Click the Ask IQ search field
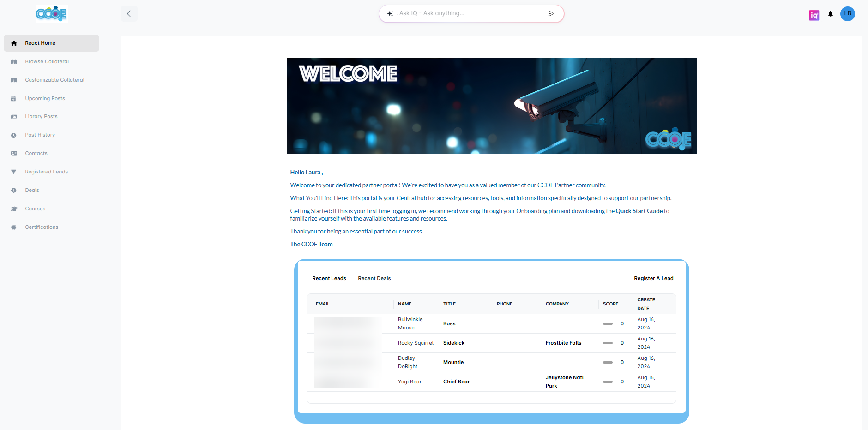Screen dimensions: 868x430 (466, 13)
